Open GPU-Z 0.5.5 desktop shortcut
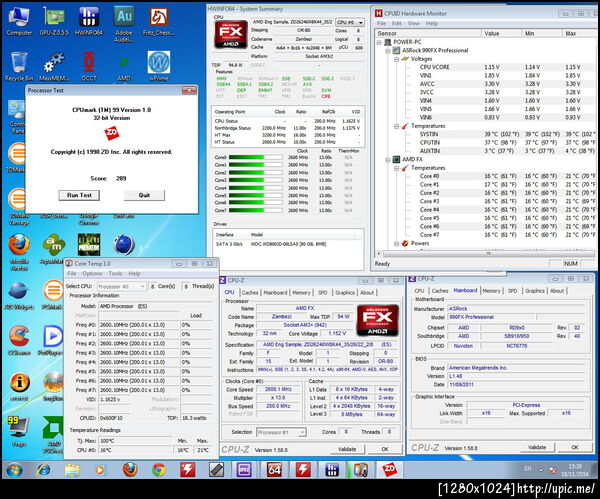Screen dimensions: 600x499 pos(54,21)
